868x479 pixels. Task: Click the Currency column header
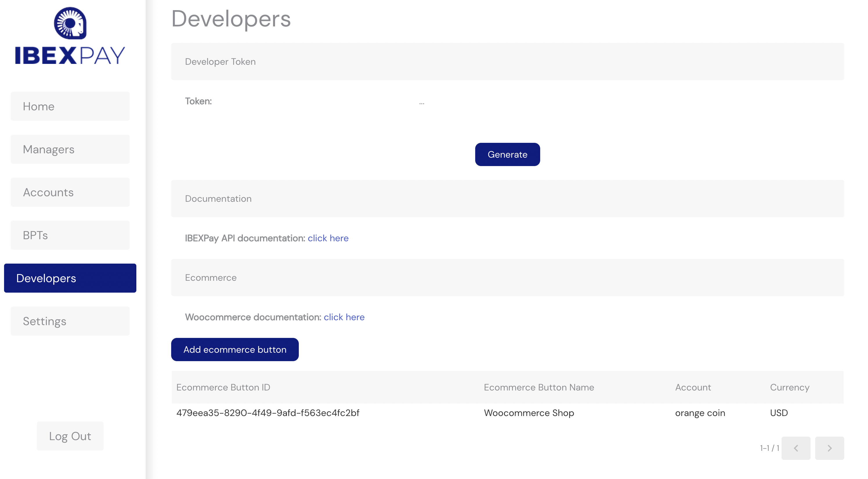click(789, 387)
